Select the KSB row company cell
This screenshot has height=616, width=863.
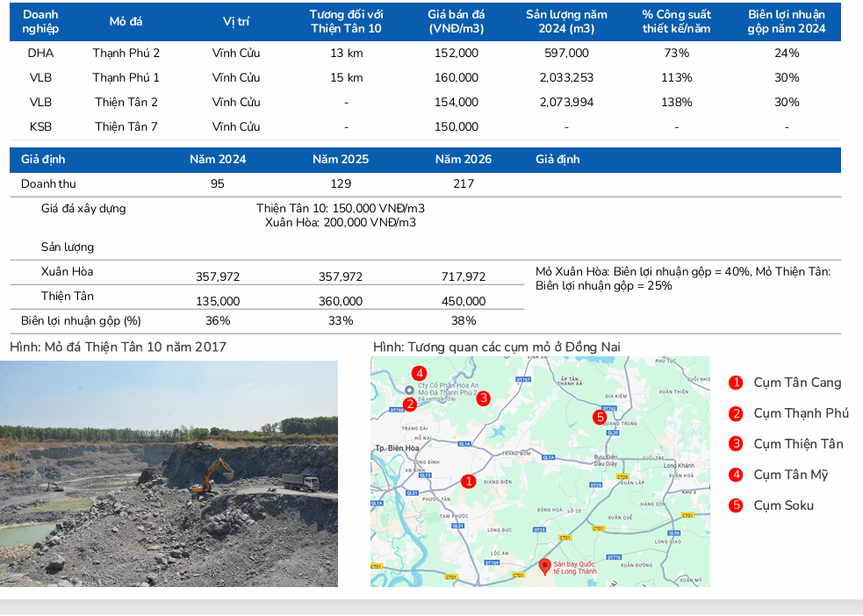tap(40, 126)
